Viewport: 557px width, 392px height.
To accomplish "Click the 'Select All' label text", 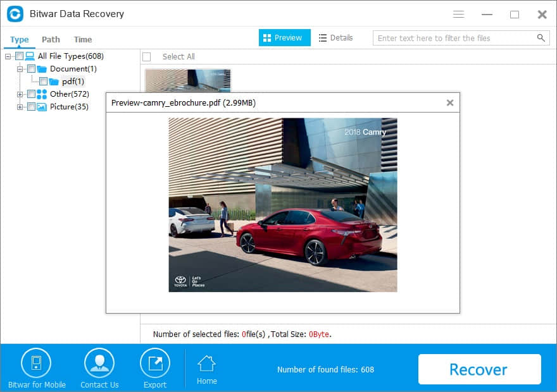I will coord(178,57).
